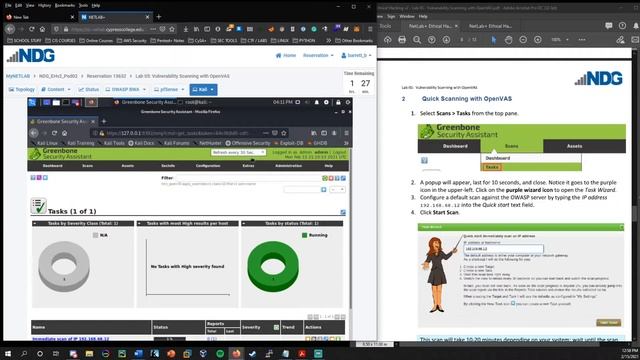Click outer Firefox downloads arrow icon
This screenshot has width=640, height=360.
point(186,29)
